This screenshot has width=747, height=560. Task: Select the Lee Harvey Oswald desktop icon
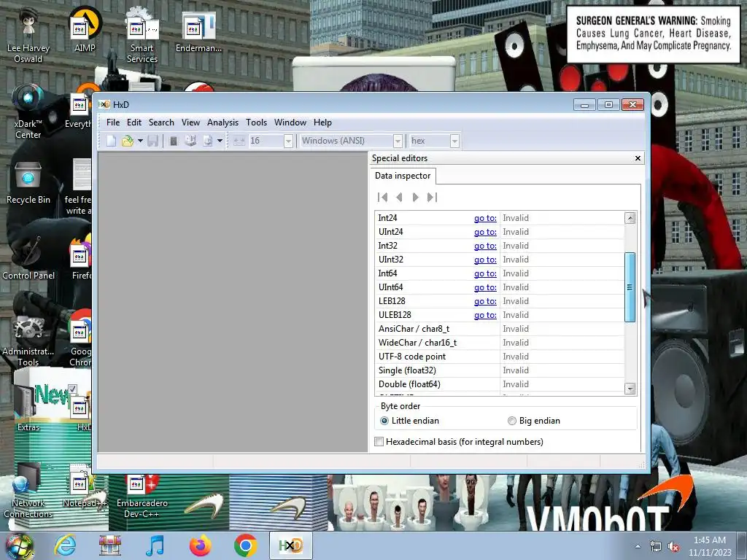[x=28, y=35]
